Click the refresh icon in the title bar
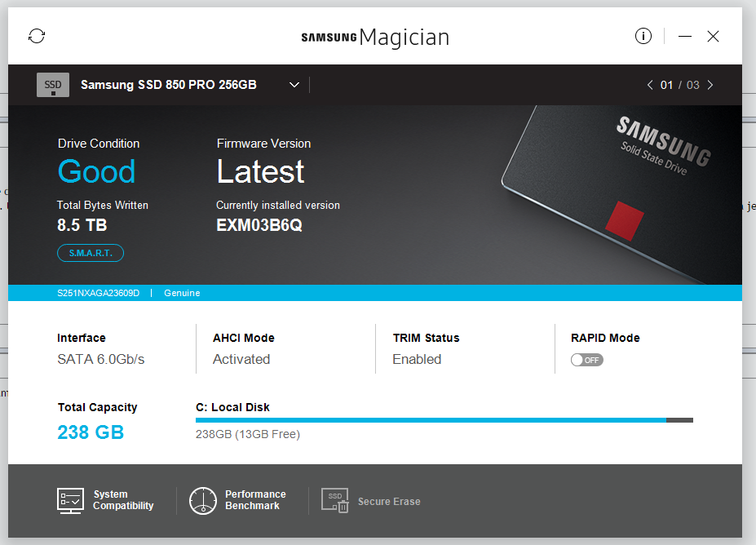This screenshot has width=756, height=545. pyautogui.click(x=37, y=36)
